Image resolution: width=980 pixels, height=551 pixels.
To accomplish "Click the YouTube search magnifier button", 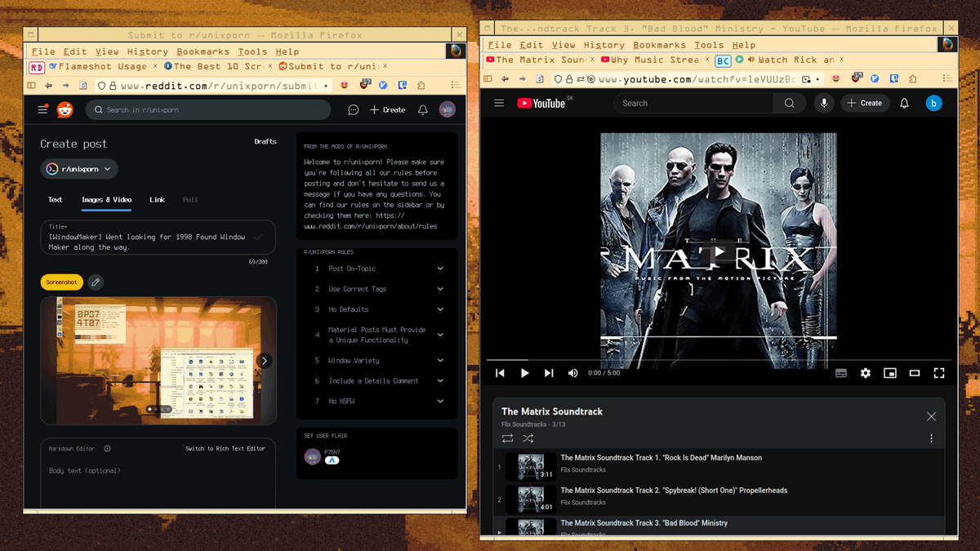I will point(789,104).
